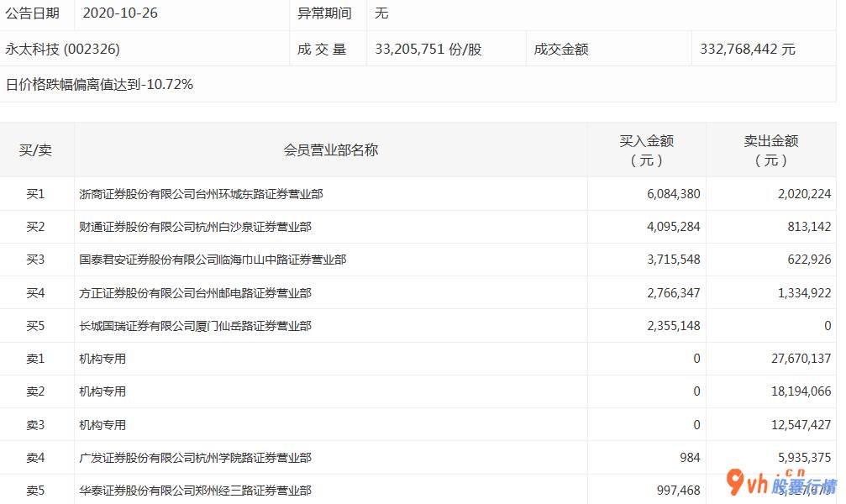Select 财通证券杭州白沙泉 branch name
846x504 pixels.
[195, 227]
